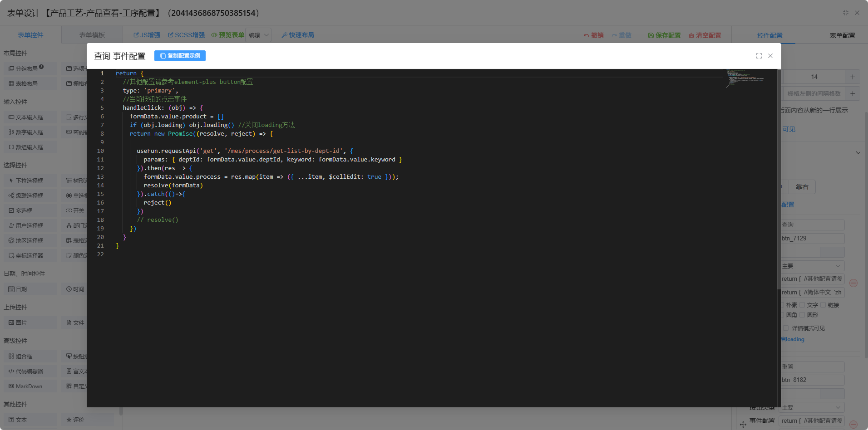Launch 快速布局 quick layout
Screen dimensions: 868x430
(x=297, y=35)
